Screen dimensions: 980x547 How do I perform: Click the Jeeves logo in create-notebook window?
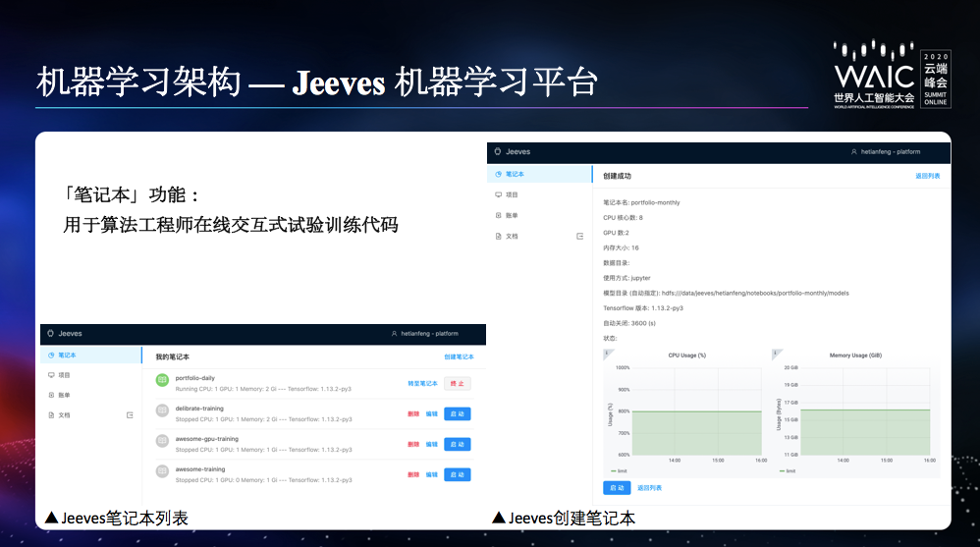click(513, 152)
